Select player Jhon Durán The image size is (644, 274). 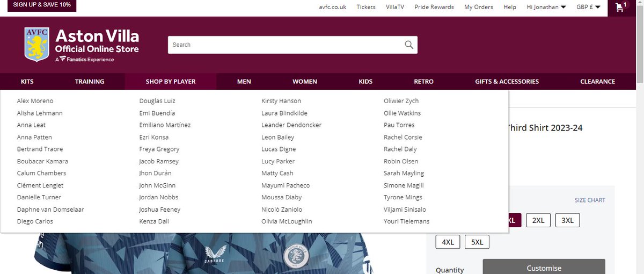(x=155, y=173)
